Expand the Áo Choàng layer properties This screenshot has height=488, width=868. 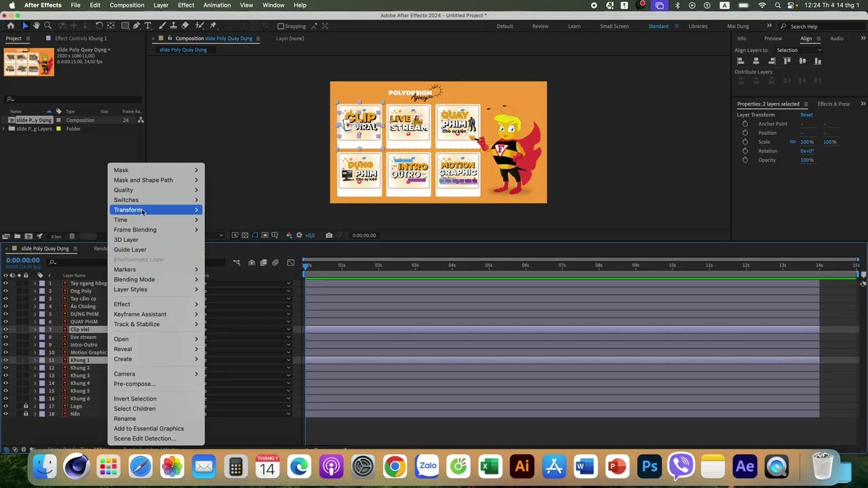[35, 306]
